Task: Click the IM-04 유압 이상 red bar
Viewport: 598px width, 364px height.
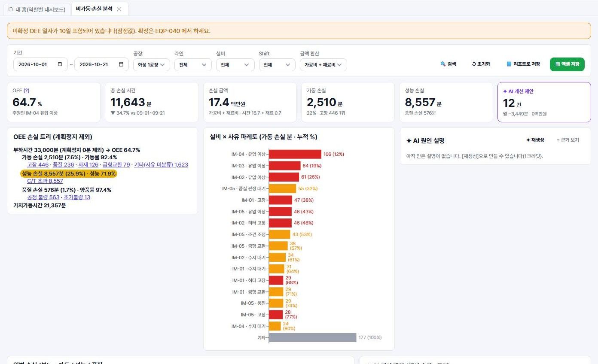Action: pyautogui.click(x=295, y=154)
